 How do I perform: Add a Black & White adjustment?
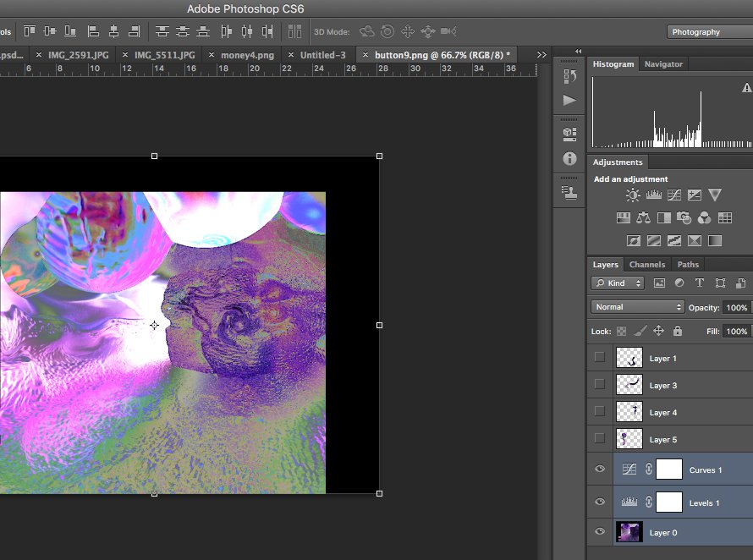(664, 218)
